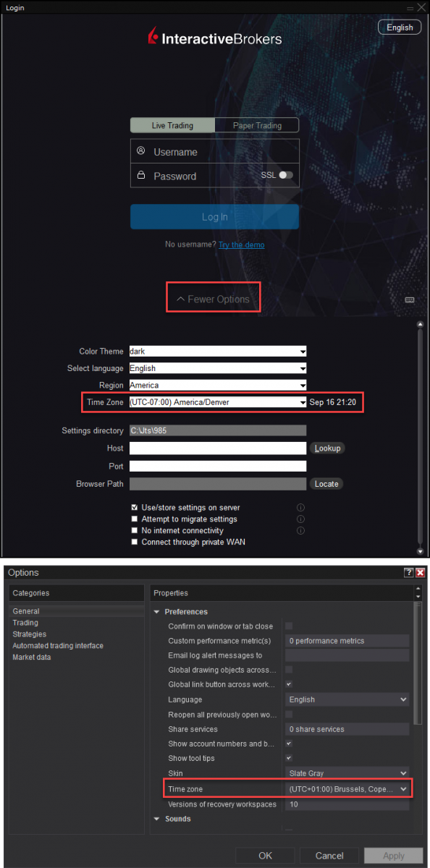Screen dimensions: 430x868
Task: Click the Lookup button
Action: point(327,448)
